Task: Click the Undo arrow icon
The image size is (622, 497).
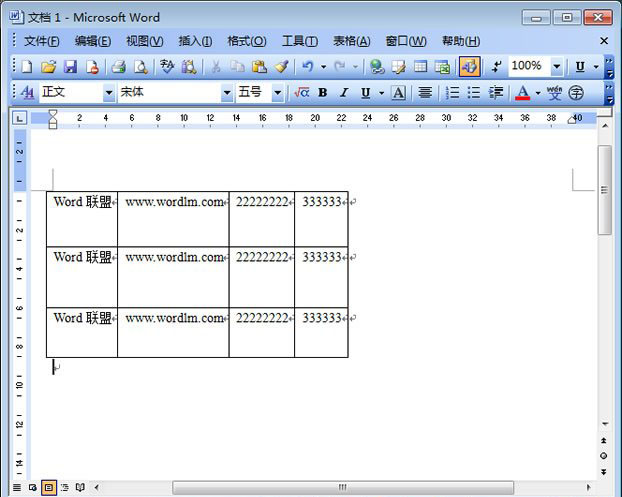Action: point(308,67)
